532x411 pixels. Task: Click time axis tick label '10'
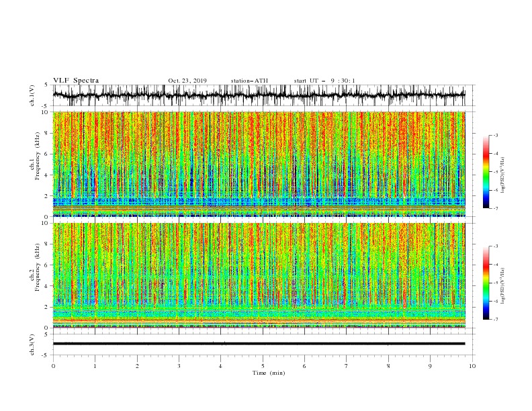pyautogui.click(x=472, y=366)
